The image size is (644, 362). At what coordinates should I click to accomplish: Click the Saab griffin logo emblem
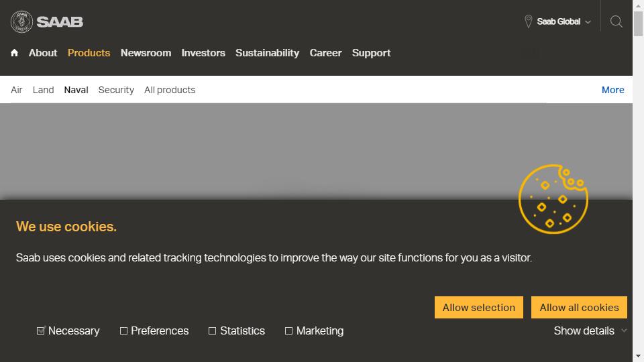pos(21,21)
